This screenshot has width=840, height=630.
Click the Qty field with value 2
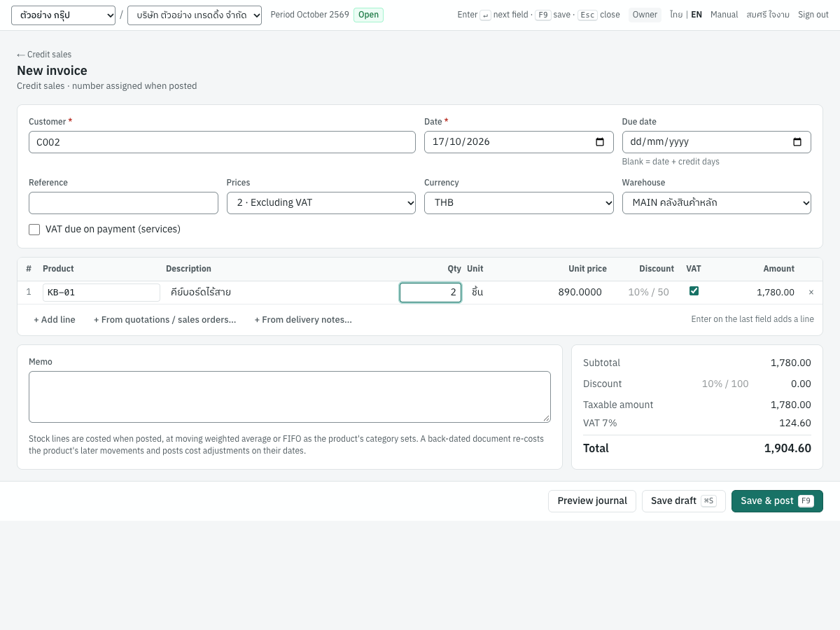(430, 293)
